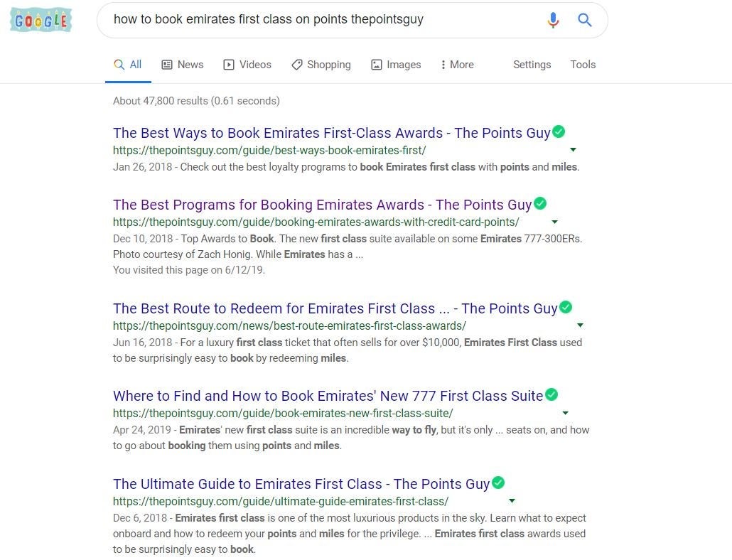Open the Images search tab
732x560 pixels.
[396, 65]
